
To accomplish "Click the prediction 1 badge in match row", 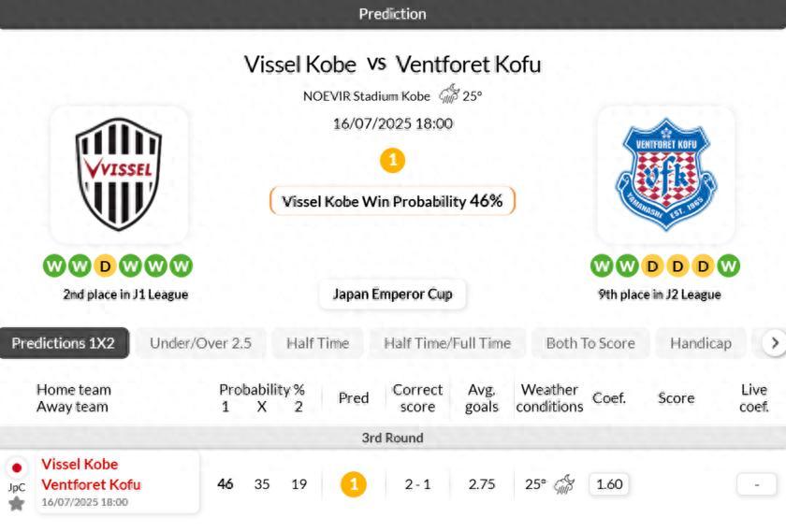I will tap(353, 484).
